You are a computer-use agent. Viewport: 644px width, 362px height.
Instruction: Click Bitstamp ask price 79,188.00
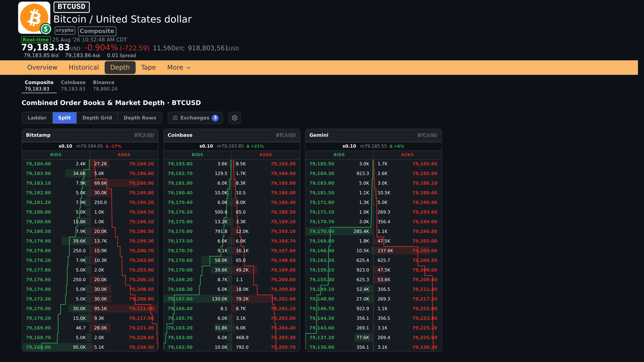pos(141,183)
